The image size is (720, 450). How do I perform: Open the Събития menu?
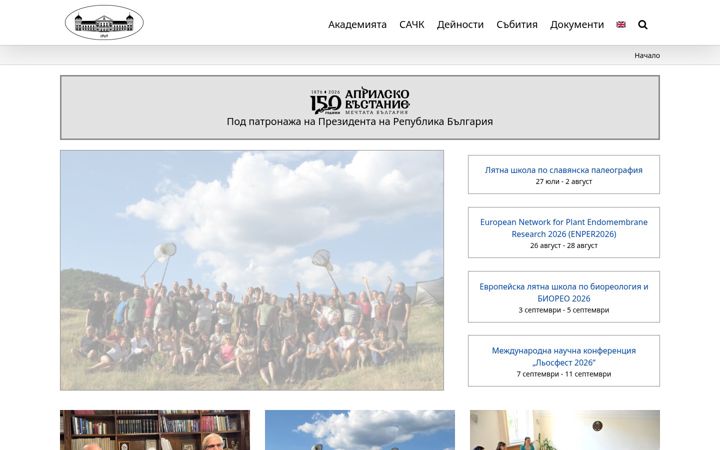click(x=517, y=24)
